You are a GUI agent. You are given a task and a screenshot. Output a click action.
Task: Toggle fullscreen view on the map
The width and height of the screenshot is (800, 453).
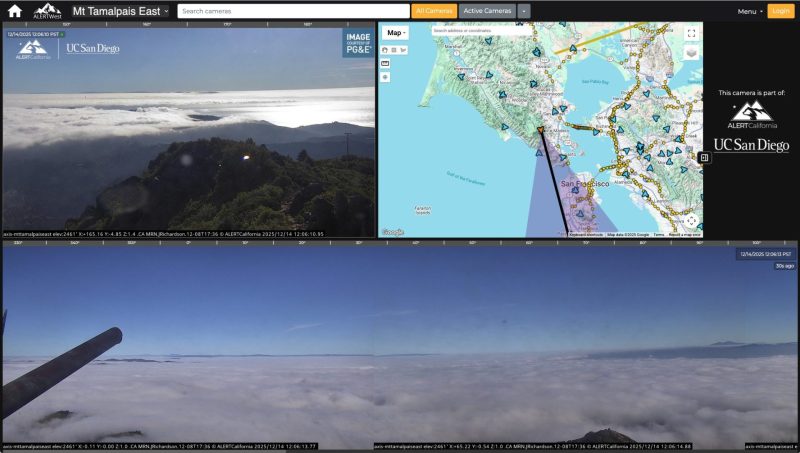point(691,33)
